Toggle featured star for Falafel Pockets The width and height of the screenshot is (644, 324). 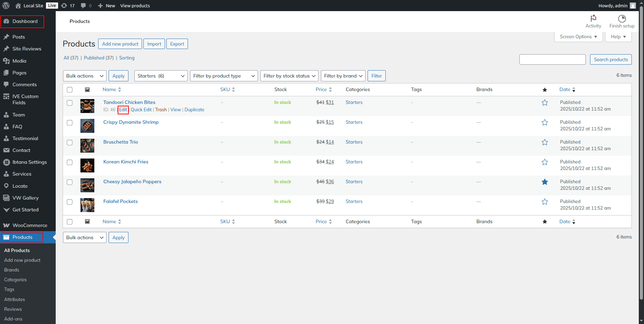tap(545, 202)
